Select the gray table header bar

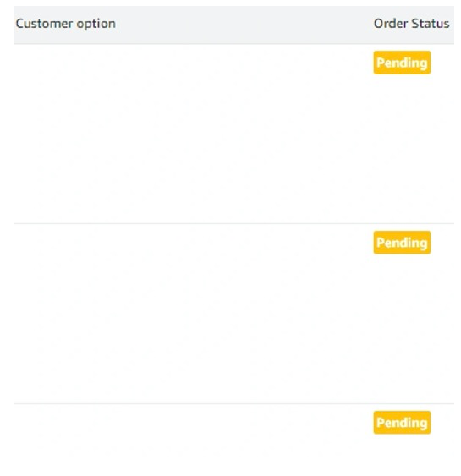point(233,25)
